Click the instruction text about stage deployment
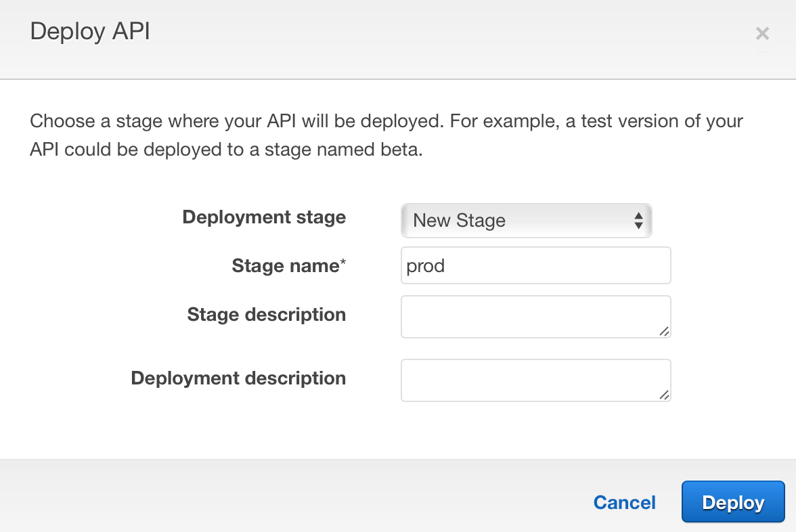 click(386, 135)
